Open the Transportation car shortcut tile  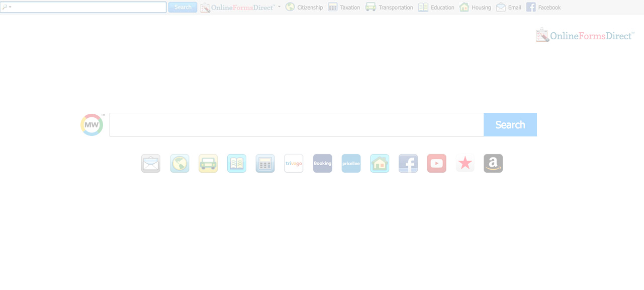click(208, 164)
